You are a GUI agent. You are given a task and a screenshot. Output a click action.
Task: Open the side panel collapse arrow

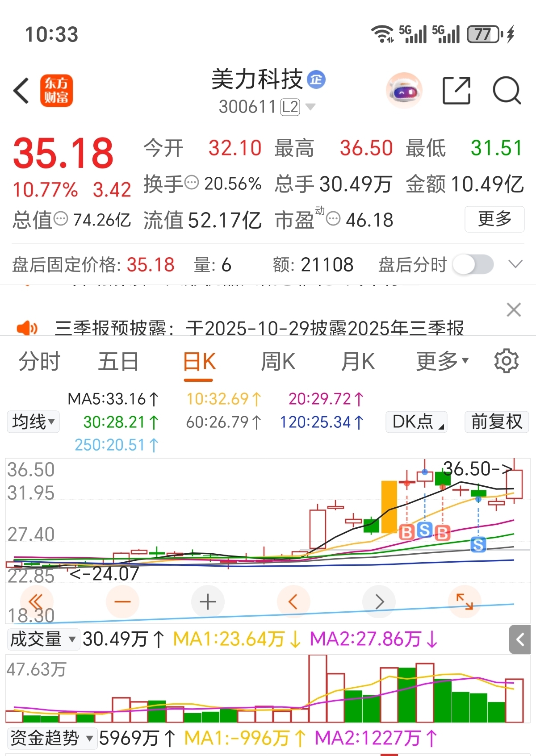click(x=520, y=640)
